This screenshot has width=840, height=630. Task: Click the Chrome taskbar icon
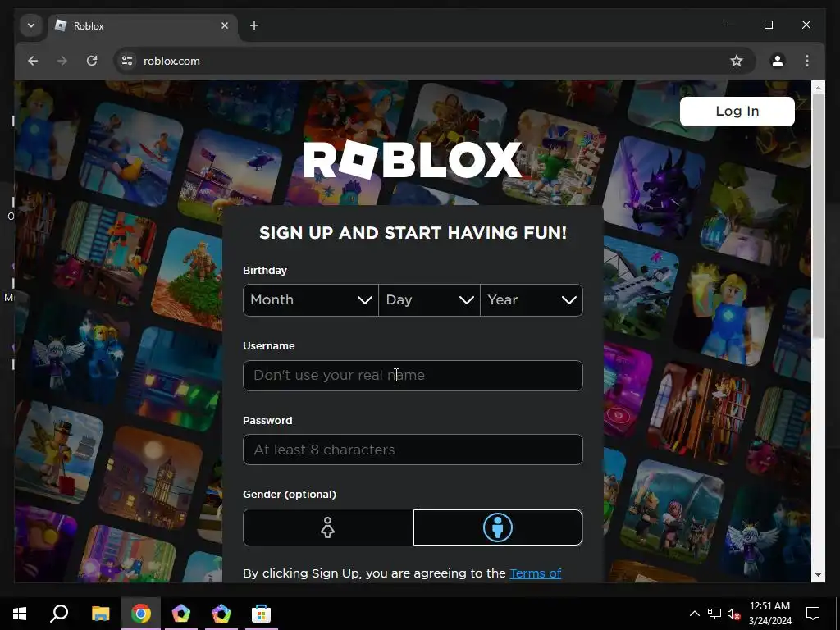[141, 614]
